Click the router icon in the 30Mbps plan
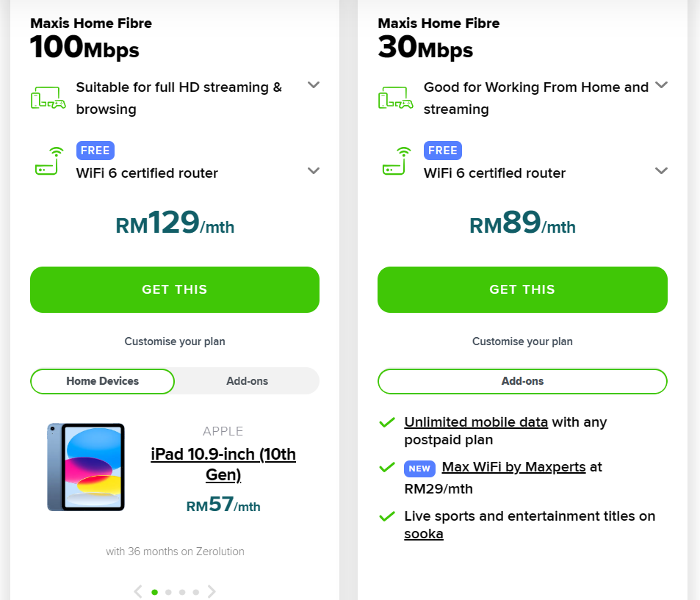700x600 pixels. pyautogui.click(x=396, y=161)
